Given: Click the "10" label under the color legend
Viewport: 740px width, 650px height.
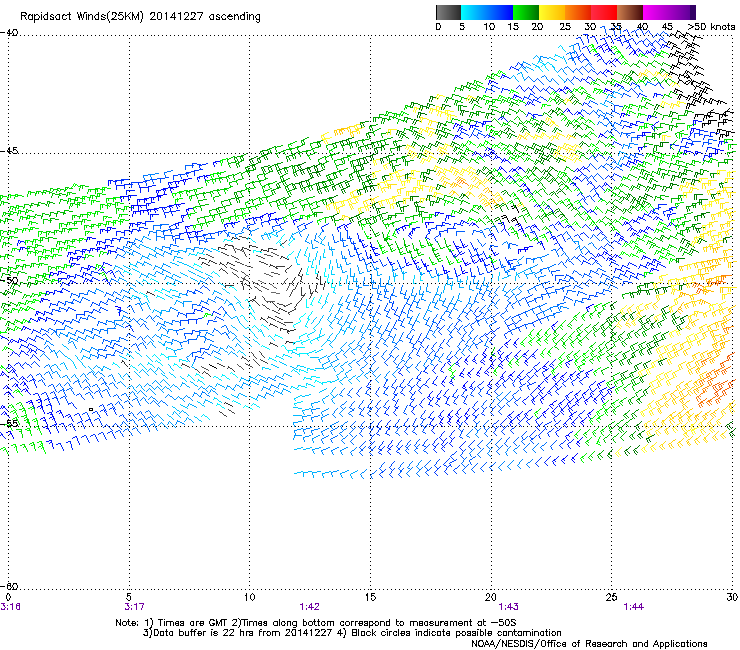Looking at the screenshot, I should (x=489, y=27).
